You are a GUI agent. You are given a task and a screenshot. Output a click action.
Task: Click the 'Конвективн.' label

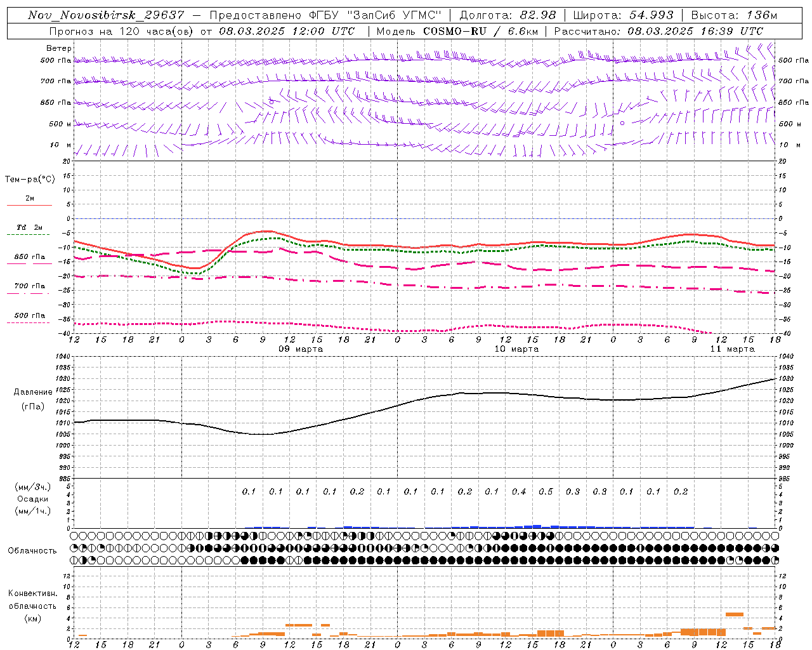[32, 594]
